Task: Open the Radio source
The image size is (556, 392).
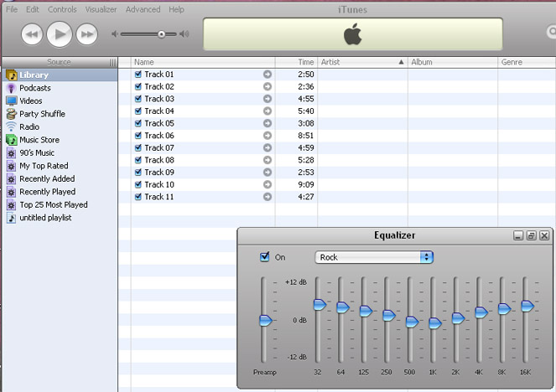Action: tap(29, 126)
